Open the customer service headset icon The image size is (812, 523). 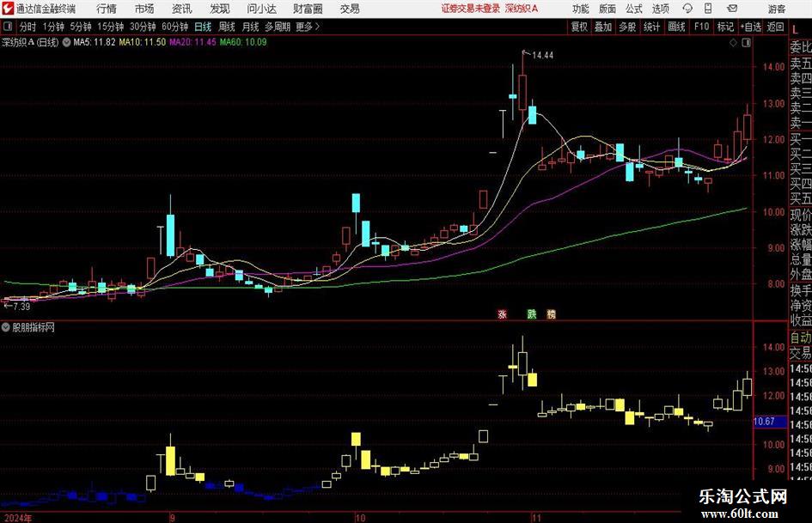tap(687, 9)
